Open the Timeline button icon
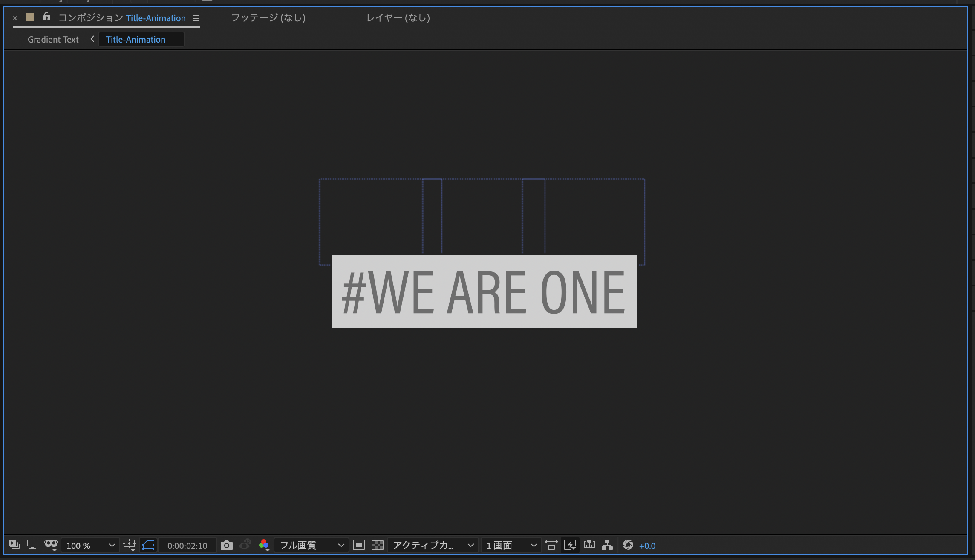Screen dimensions: 975x560 589,545
